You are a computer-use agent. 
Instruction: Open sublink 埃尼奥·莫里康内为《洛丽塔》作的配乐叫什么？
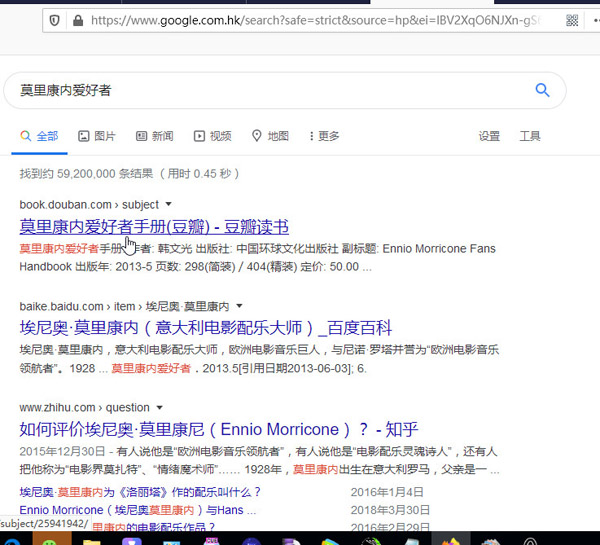pyautogui.click(x=140, y=492)
